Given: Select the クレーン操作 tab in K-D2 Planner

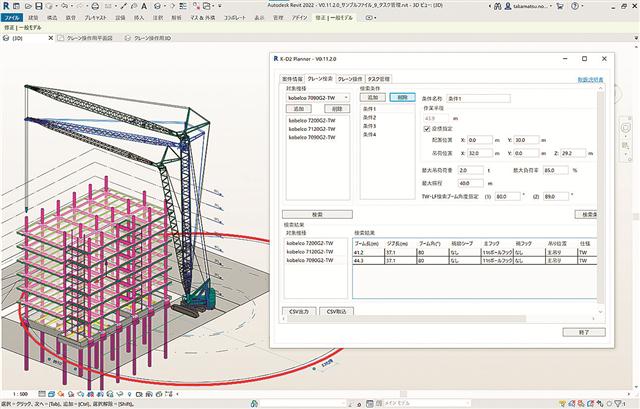Looking at the screenshot, I should (350, 79).
